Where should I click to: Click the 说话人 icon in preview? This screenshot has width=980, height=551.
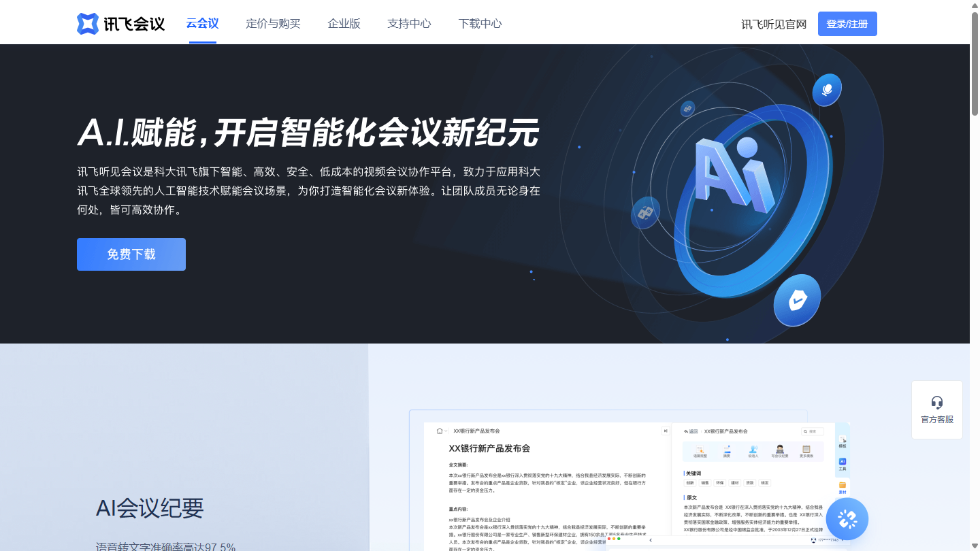753,452
